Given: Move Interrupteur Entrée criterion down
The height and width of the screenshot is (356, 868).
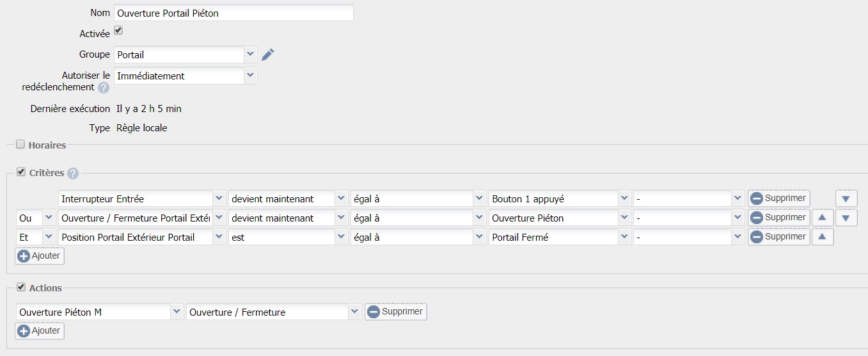Looking at the screenshot, I should point(846,198).
